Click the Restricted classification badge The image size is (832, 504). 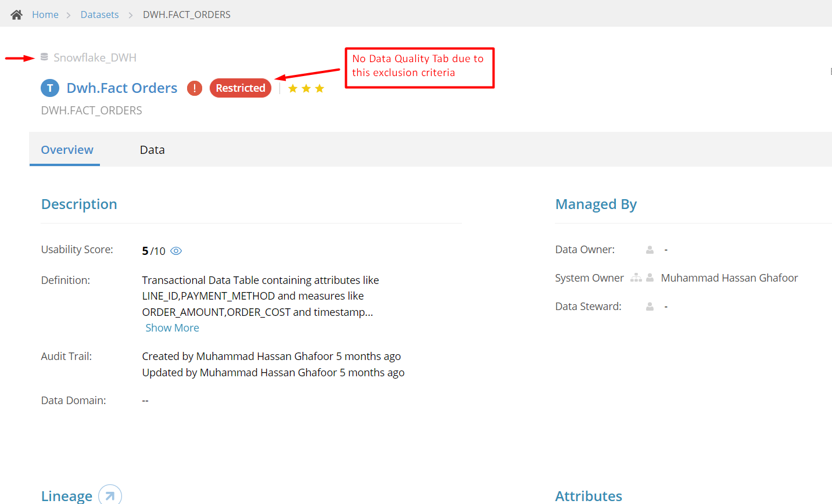pos(241,88)
